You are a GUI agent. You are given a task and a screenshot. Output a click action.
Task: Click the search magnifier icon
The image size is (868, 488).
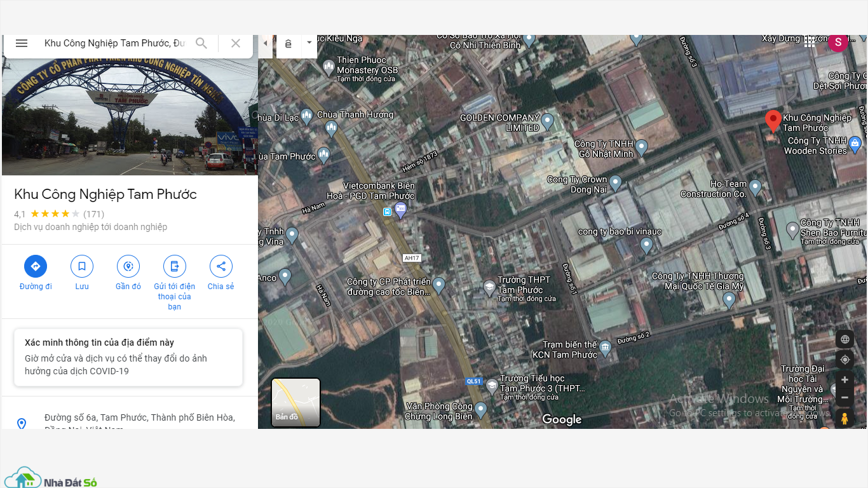(201, 43)
